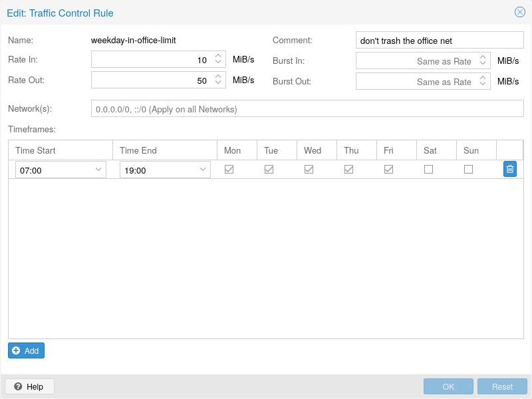Add a new timeframe
The height and width of the screenshot is (399, 532).
pos(27,350)
